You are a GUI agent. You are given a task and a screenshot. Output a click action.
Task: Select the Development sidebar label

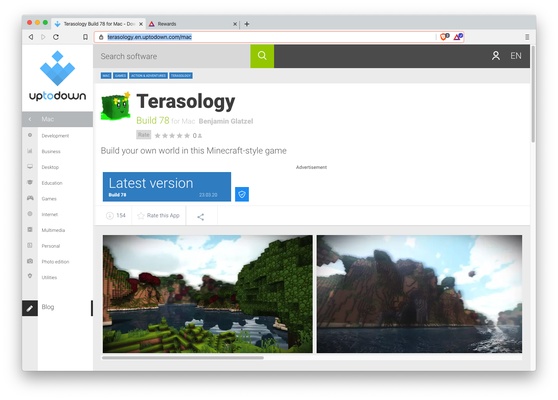click(55, 136)
